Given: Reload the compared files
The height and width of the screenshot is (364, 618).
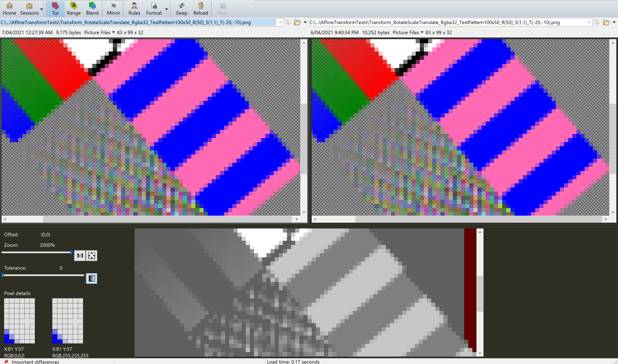Looking at the screenshot, I should pyautogui.click(x=201, y=9).
